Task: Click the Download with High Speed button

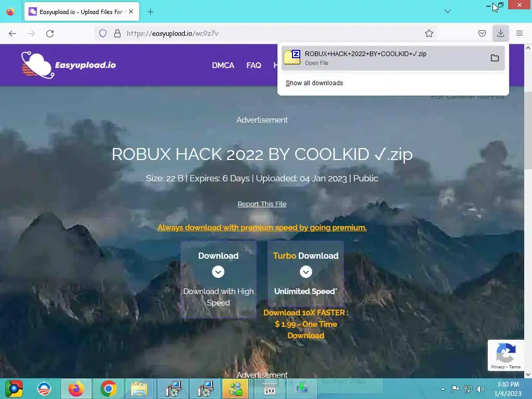Action: tap(219, 280)
